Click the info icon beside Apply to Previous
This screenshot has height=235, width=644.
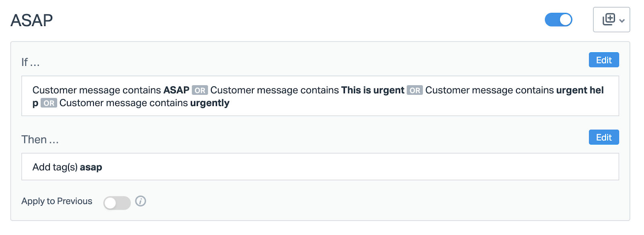coord(140,201)
